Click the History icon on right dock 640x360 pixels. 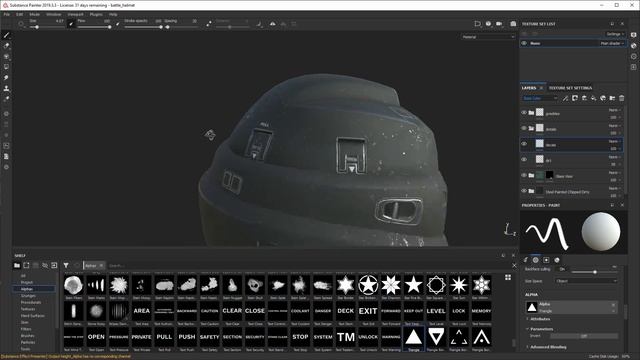point(633,56)
